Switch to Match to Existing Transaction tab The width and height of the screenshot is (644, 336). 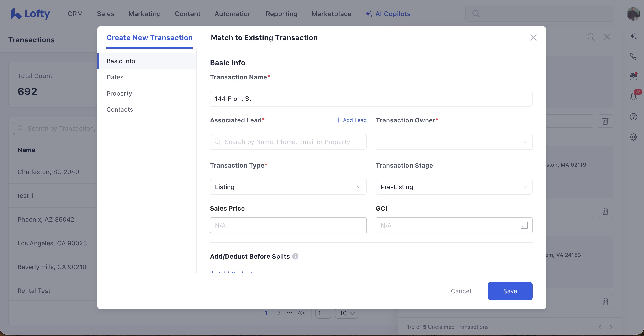point(264,37)
